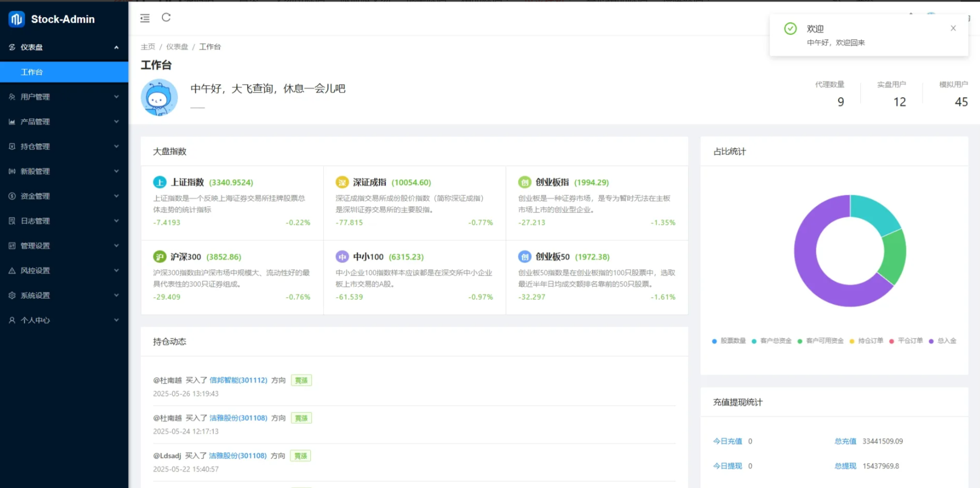Image resolution: width=980 pixels, height=488 pixels.
Task: Expand the 个人中心 menu chevron
Action: tap(116, 320)
